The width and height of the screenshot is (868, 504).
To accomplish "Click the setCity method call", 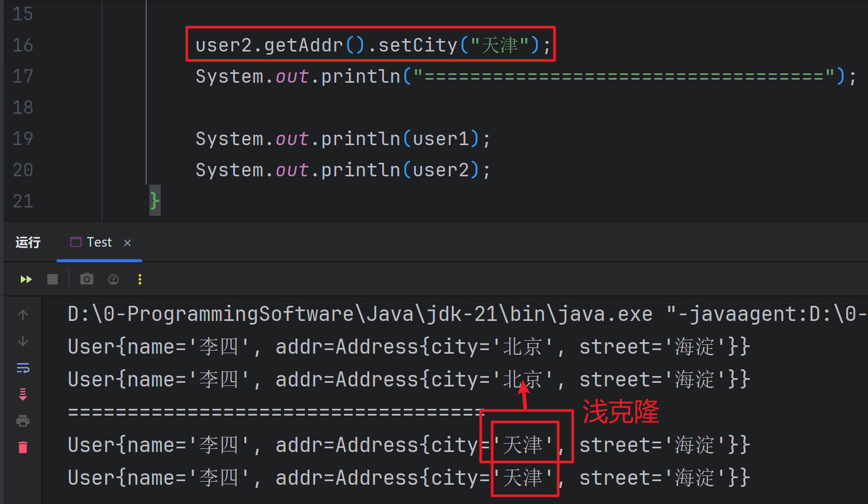I will point(417,45).
